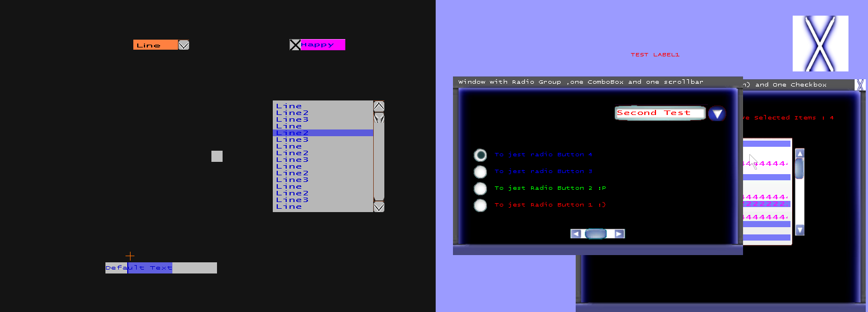Viewport: 868px width, 312px height.
Task: Click the Checkbox window list scrollbar thumb
Action: [800, 169]
